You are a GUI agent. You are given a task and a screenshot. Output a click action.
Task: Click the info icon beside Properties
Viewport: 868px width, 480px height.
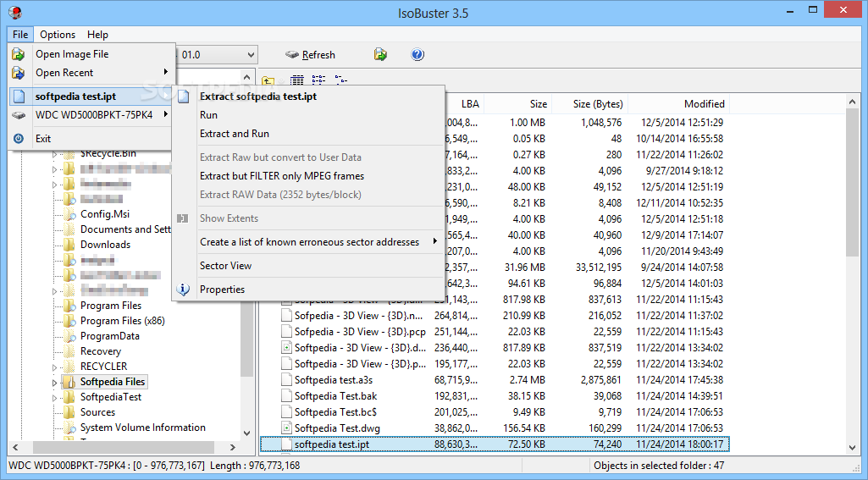tap(183, 289)
